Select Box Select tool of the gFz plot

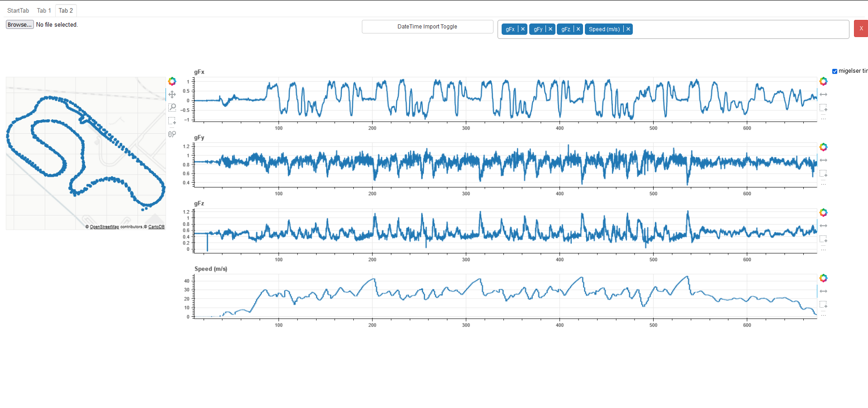[x=823, y=239]
